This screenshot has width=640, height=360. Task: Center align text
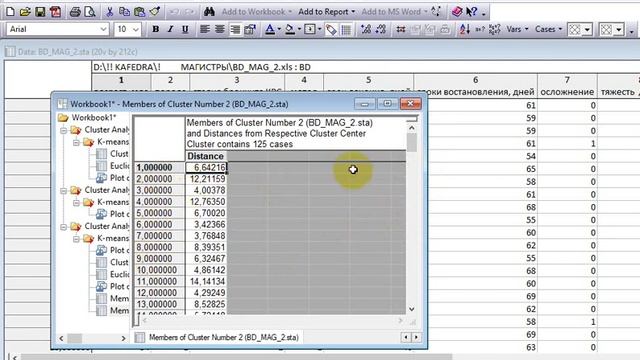pyautogui.click(x=220, y=29)
